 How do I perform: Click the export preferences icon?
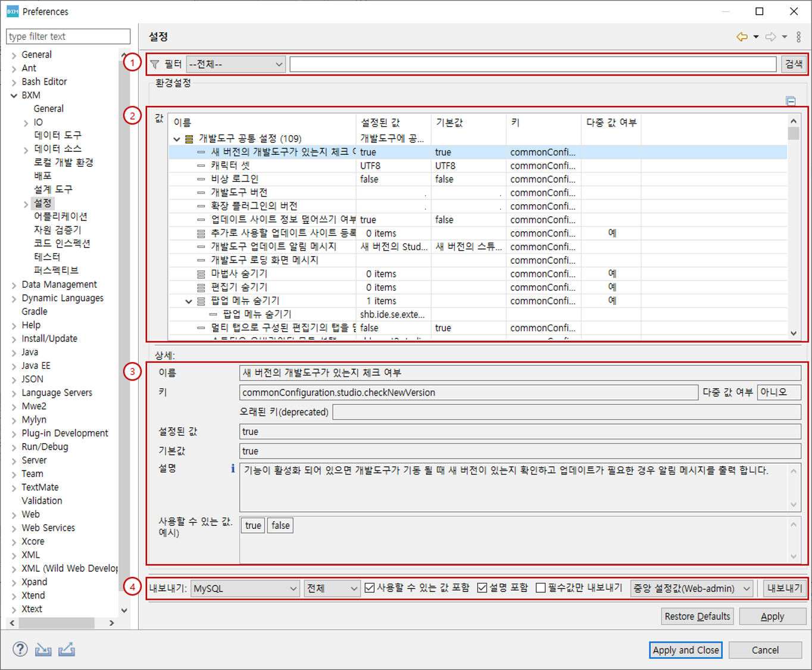[66, 649]
